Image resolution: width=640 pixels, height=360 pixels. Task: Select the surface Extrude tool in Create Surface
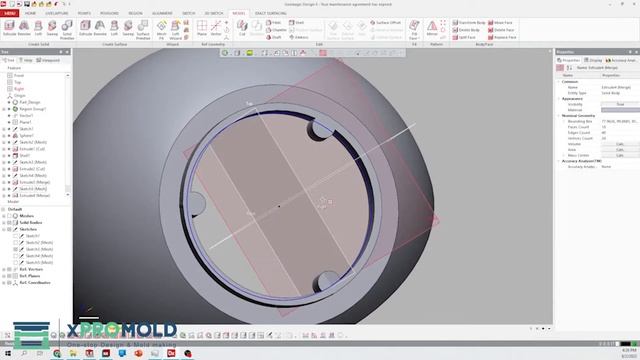(85, 29)
